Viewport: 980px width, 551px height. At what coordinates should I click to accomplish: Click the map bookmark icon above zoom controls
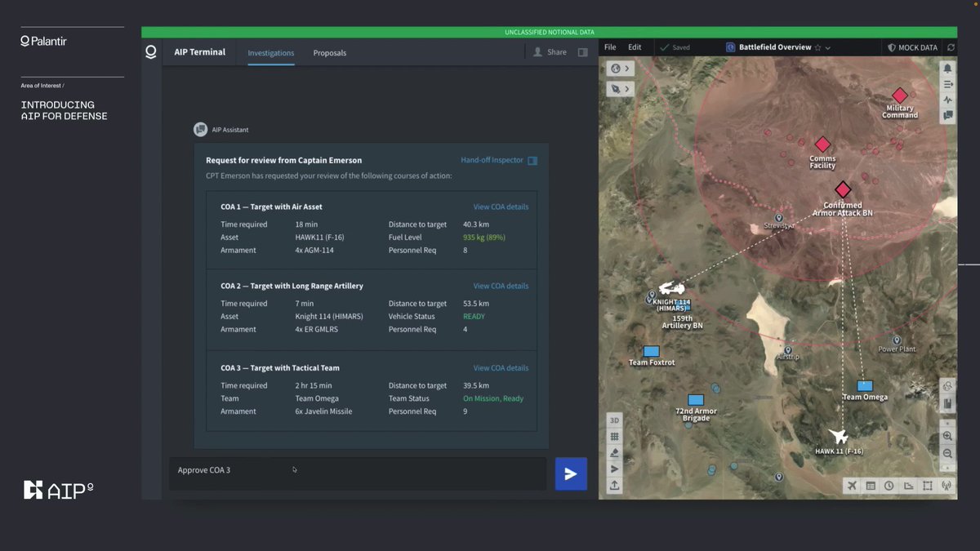click(947, 403)
